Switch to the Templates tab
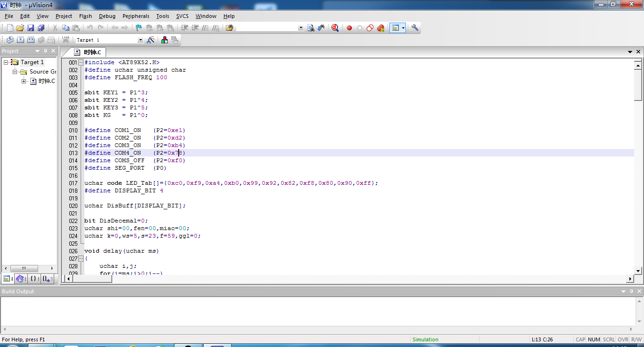644x347 pixels. [47, 279]
